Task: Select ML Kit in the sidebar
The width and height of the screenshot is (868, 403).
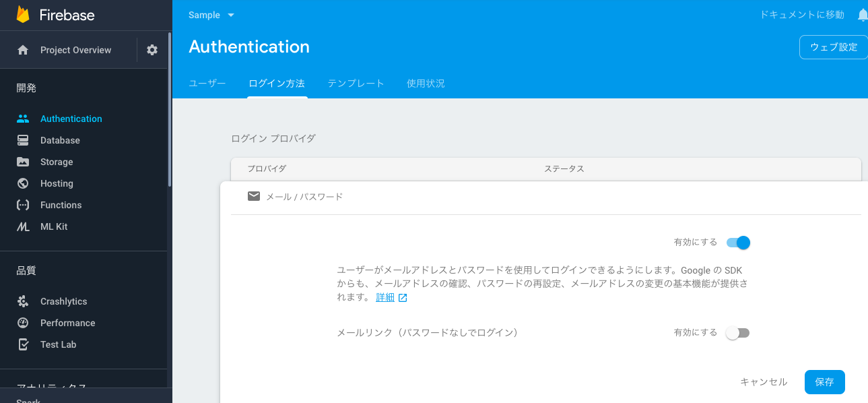Action: click(23, 226)
